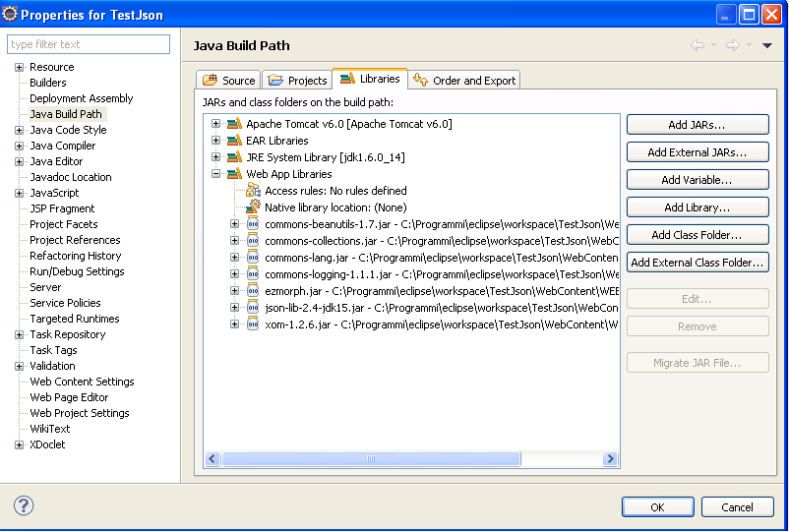The image size is (789, 532).
Task: Expand the Java Code Style node
Action: (19, 130)
